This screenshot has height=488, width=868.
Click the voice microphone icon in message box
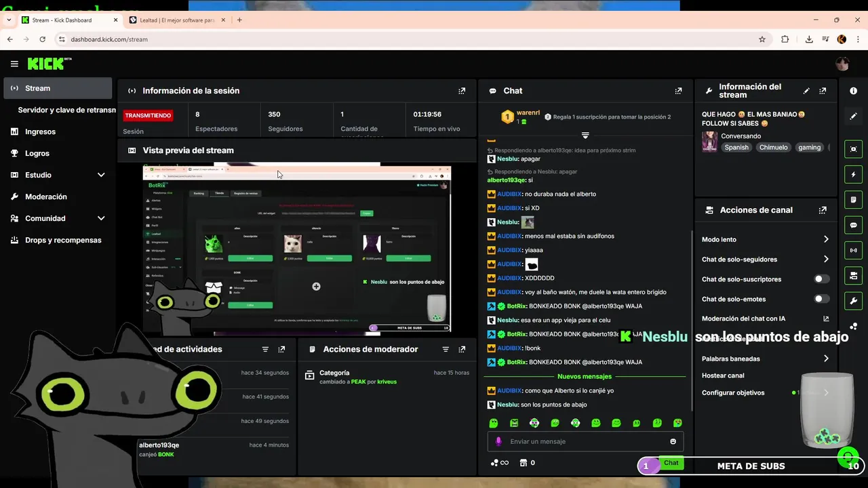click(498, 441)
